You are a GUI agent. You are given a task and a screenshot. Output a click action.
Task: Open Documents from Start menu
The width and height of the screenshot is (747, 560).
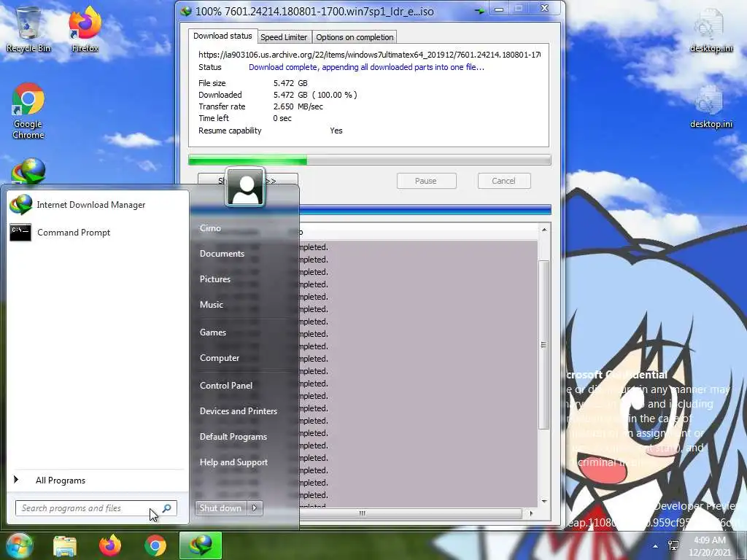(x=222, y=254)
